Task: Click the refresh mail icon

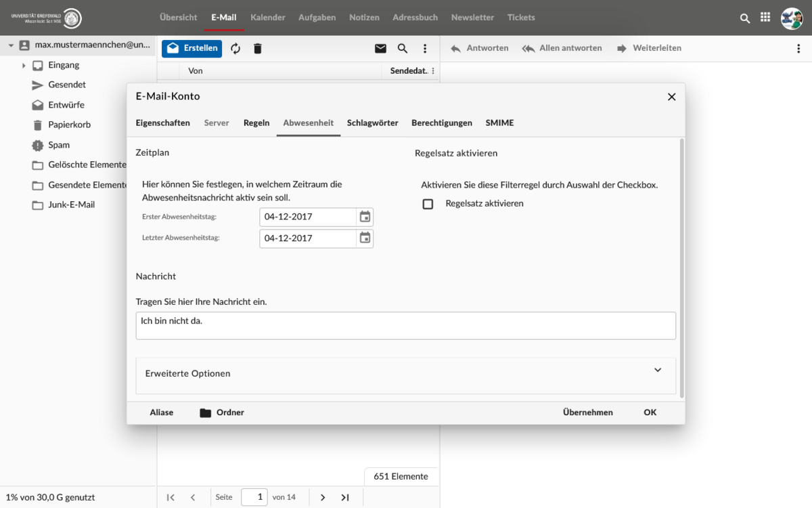Action: click(x=235, y=49)
